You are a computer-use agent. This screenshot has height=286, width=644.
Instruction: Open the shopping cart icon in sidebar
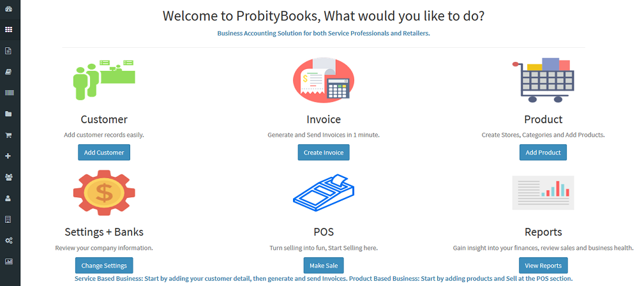[x=8, y=135]
